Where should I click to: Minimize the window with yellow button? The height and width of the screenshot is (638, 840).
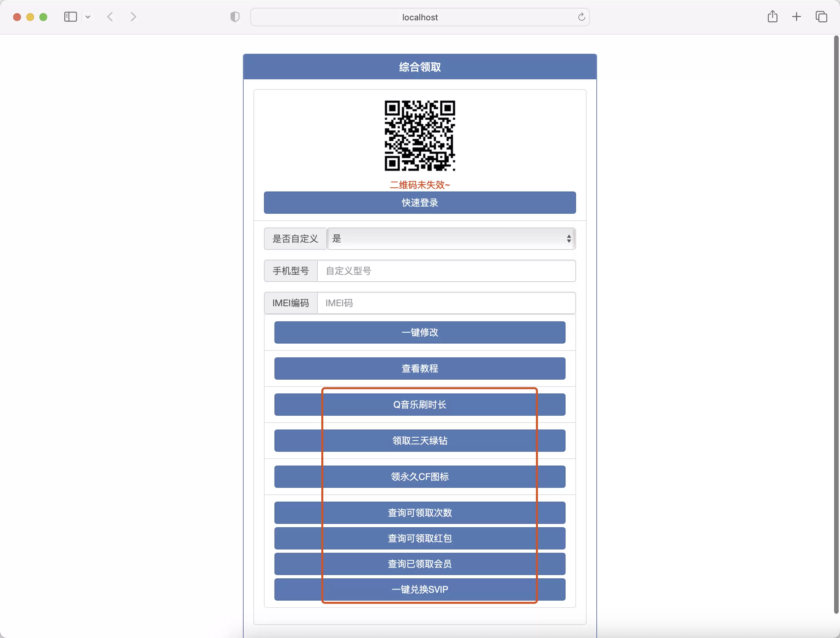(30, 17)
